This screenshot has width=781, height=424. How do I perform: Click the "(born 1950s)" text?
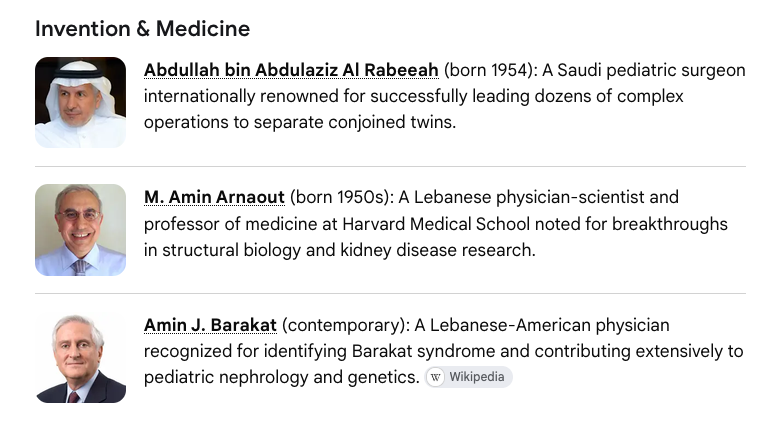(342, 197)
